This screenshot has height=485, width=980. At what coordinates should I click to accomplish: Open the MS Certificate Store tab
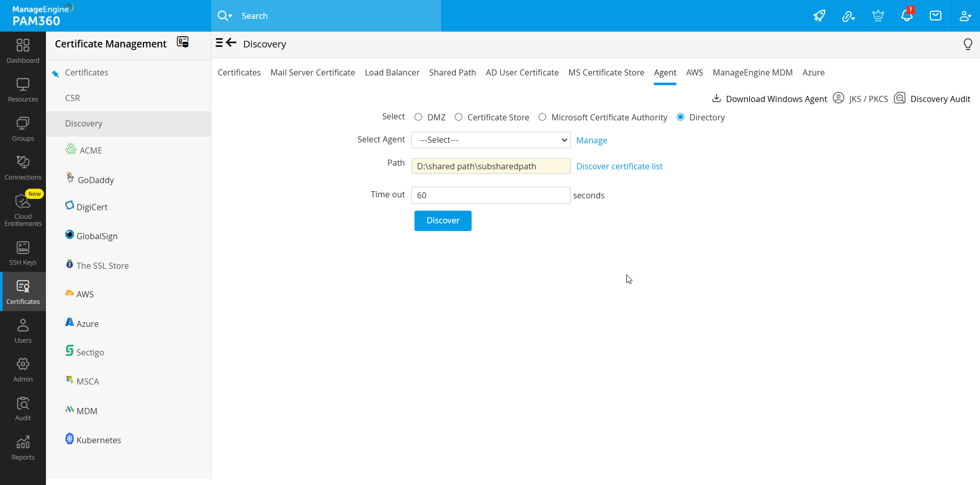[606, 72]
